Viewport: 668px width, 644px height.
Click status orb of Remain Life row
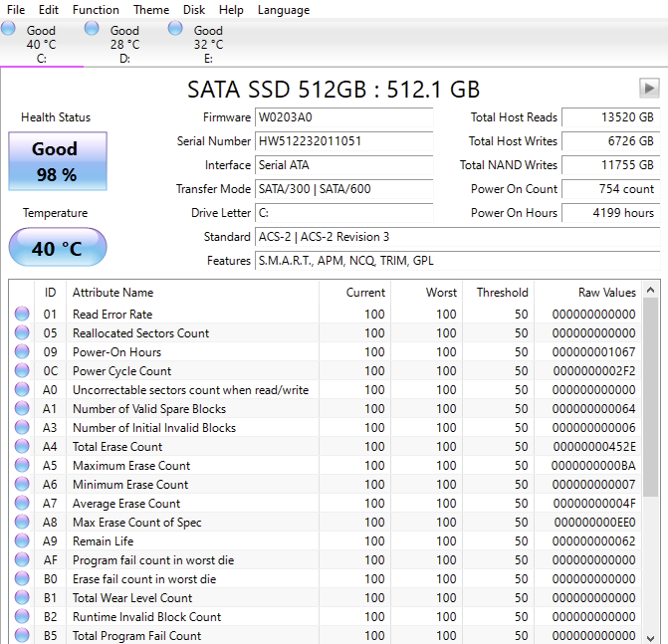(x=22, y=540)
